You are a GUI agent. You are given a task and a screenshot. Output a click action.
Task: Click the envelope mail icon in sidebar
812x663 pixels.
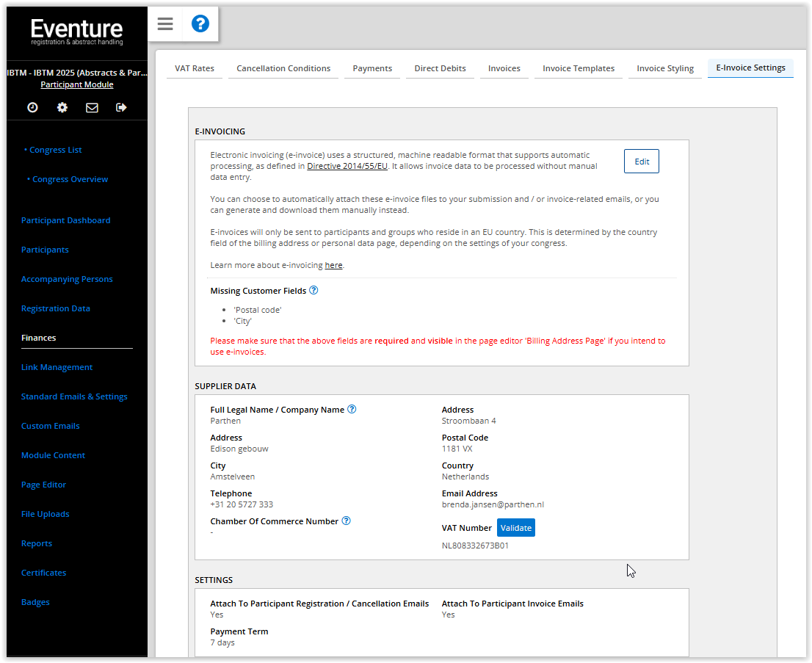(92, 107)
